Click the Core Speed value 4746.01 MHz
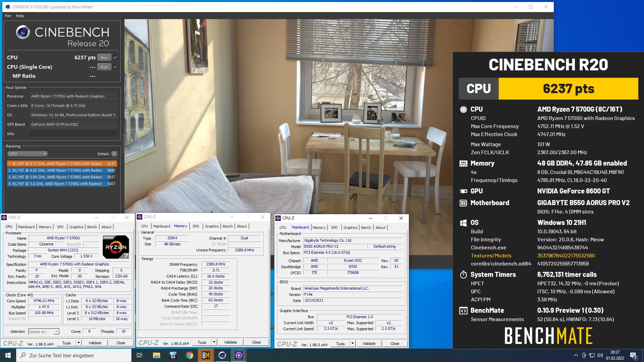 44,301
